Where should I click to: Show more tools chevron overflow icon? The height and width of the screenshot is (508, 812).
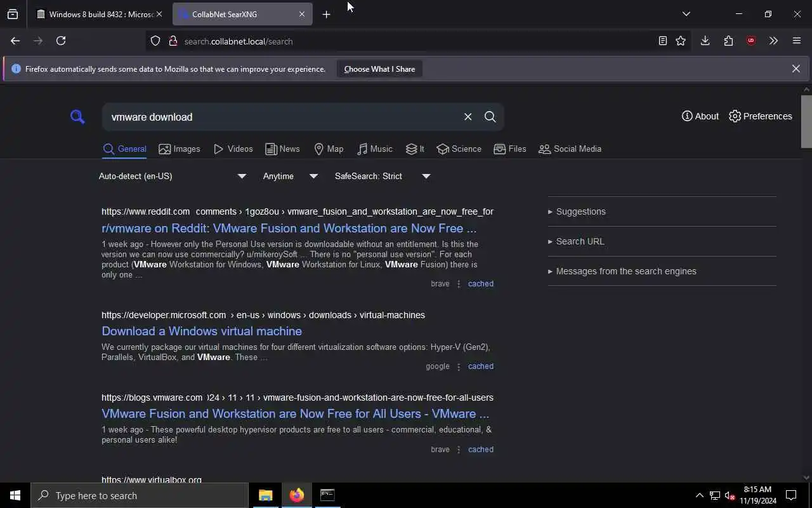[773, 41]
